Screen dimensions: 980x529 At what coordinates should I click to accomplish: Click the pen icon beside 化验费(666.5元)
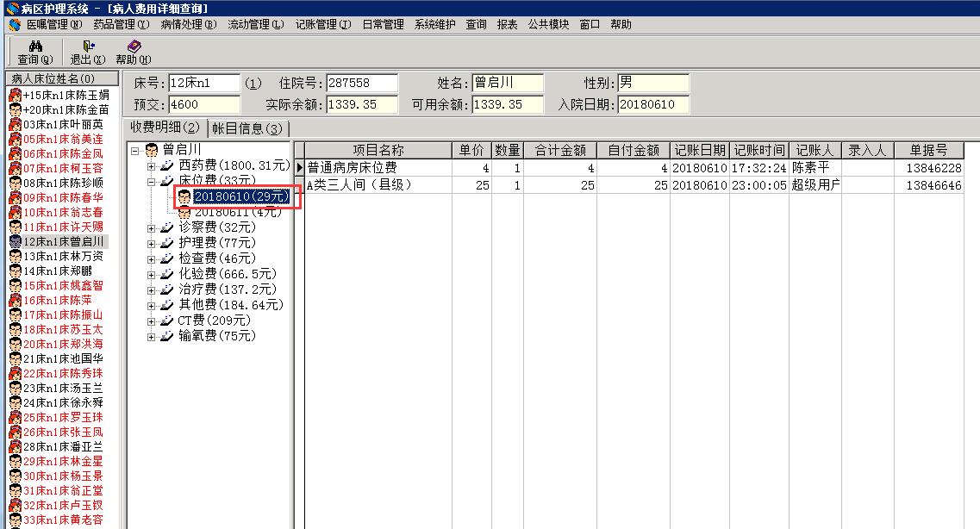[167, 274]
